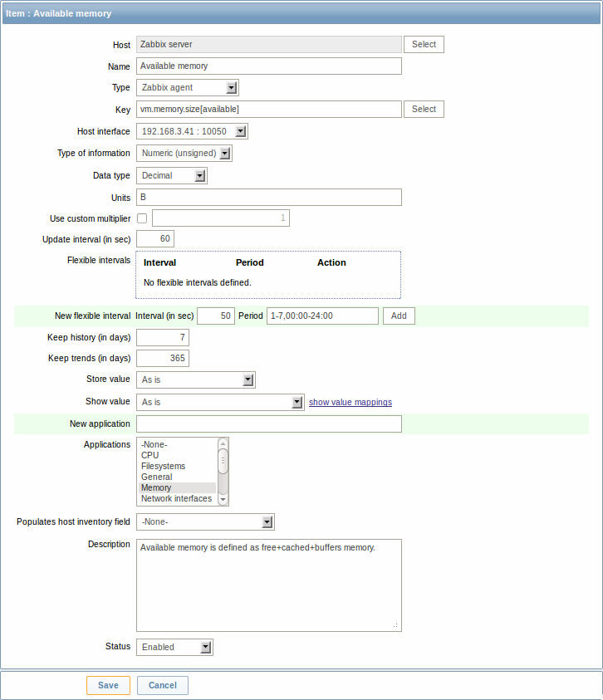Open the Type dropdown showing Zabbix agent
This screenshot has height=700, width=603.
click(187, 87)
